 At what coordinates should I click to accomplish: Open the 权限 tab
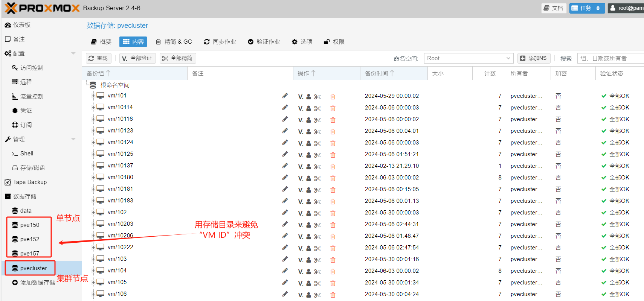(334, 42)
